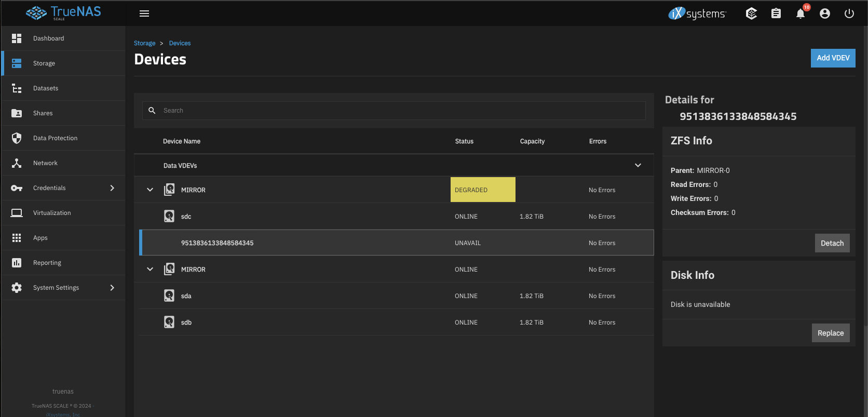
Task: Collapse the online MIRROR vdev
Action: tap(150, 269)
